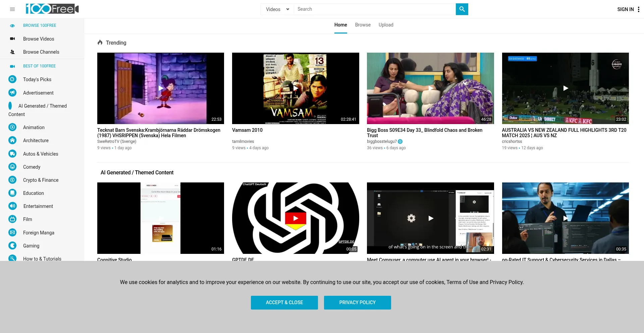Open the AI Generated / Themed Content heading
The width and height of the screenshot is (644, 333).
tap(137, 173)
